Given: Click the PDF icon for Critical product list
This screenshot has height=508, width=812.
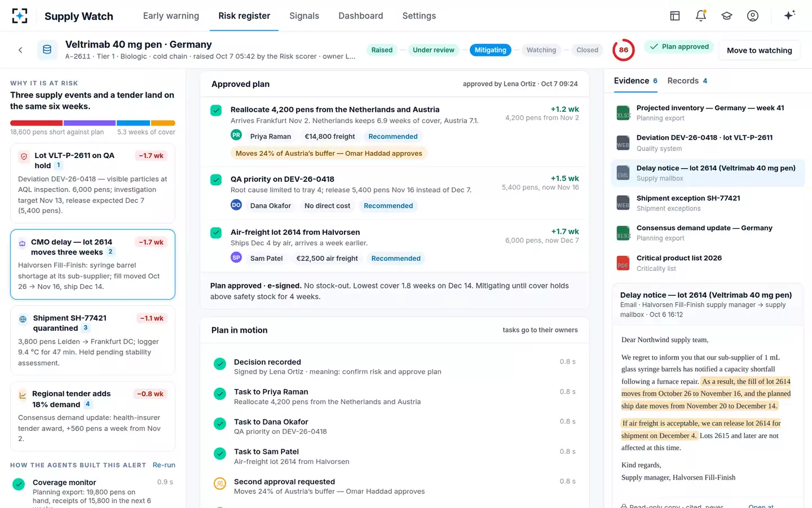Looking at the screenshot, I should (x=623, y=263).
